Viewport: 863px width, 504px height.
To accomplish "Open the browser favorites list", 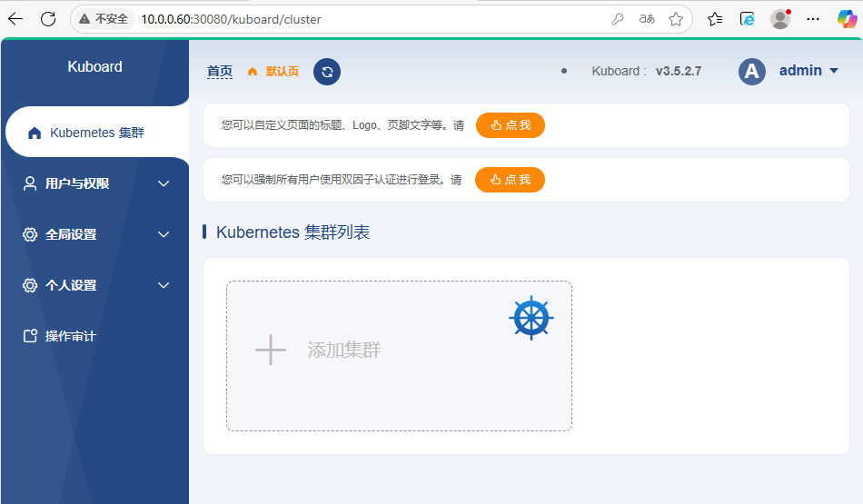I will pos(715,19).
